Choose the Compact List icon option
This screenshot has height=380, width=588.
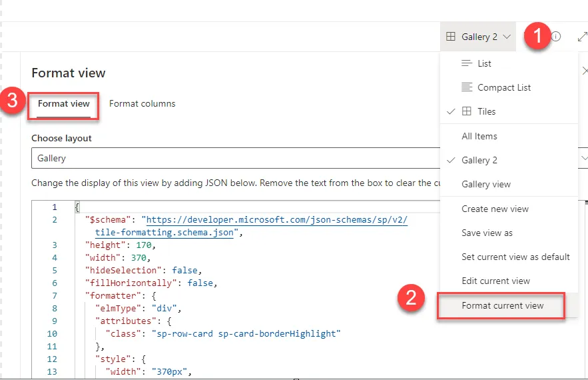pyautogui.click(x=467, y=87)
